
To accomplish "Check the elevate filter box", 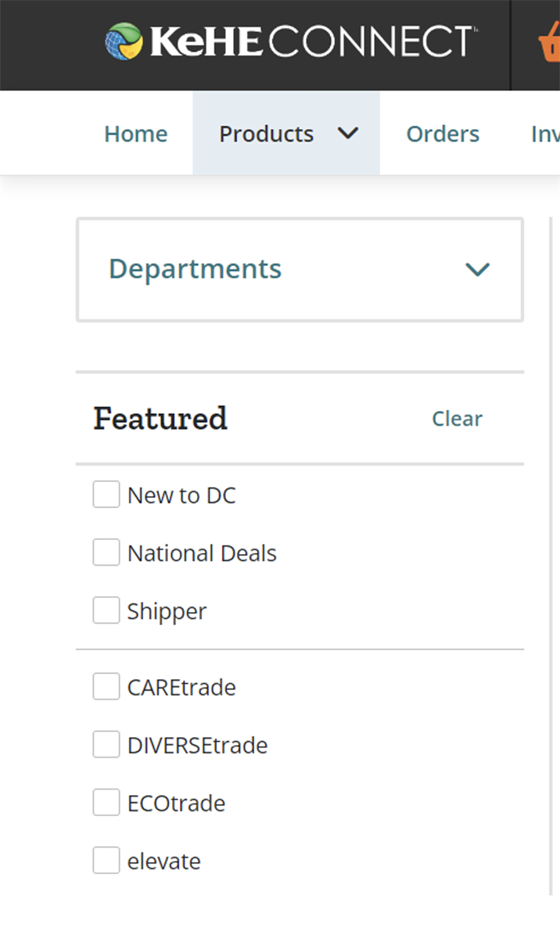I will click(x=106, y=861).
